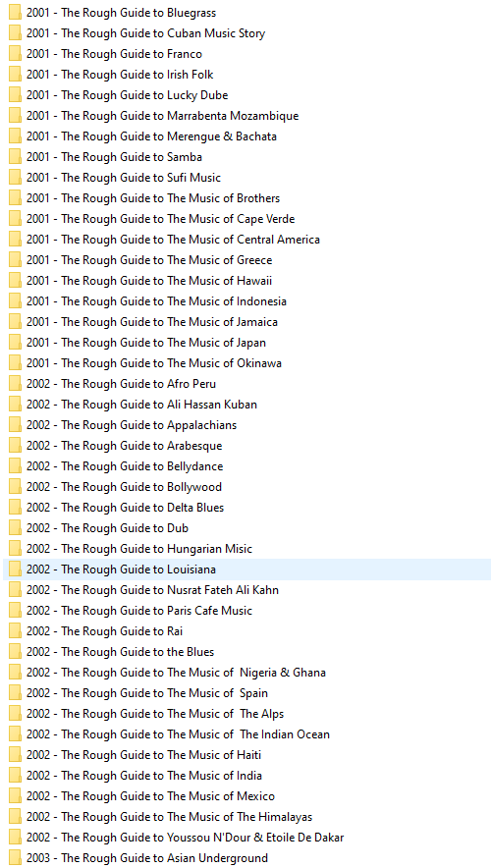Select folder icon for Asian Underground

coord(15,858)
